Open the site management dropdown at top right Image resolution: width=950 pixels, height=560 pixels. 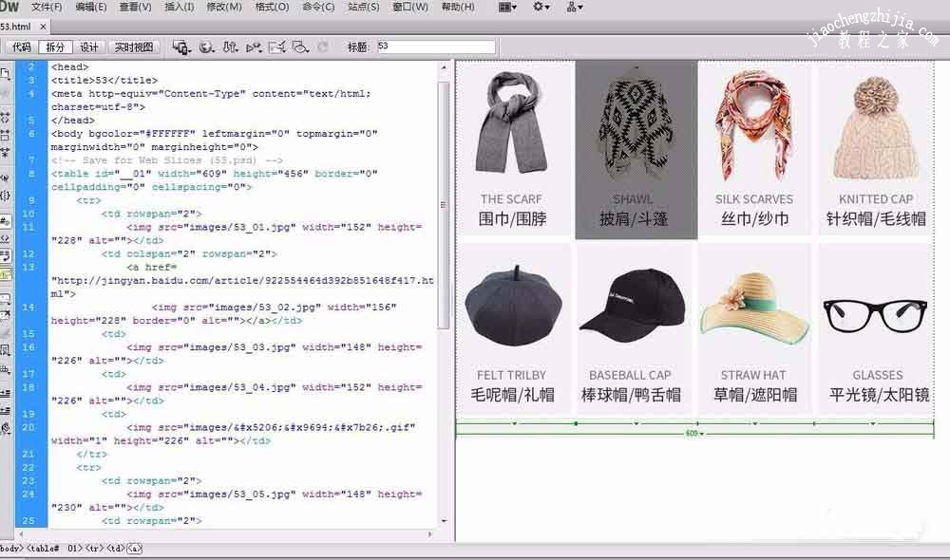click(572, 8)
